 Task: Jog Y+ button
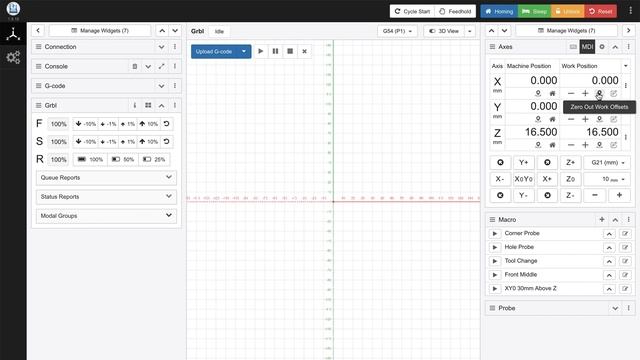click(x=523, y=162)
